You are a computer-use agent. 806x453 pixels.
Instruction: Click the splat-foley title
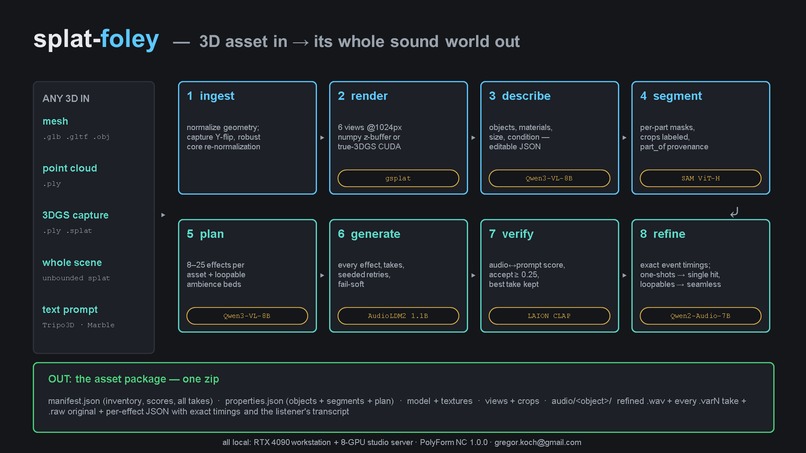(x=96, y=40)
